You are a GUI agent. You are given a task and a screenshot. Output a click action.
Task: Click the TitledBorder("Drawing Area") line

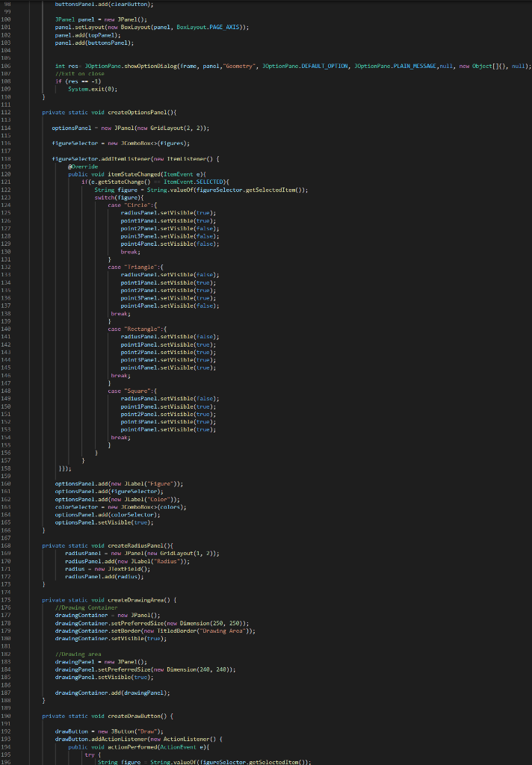pos(155,631)
